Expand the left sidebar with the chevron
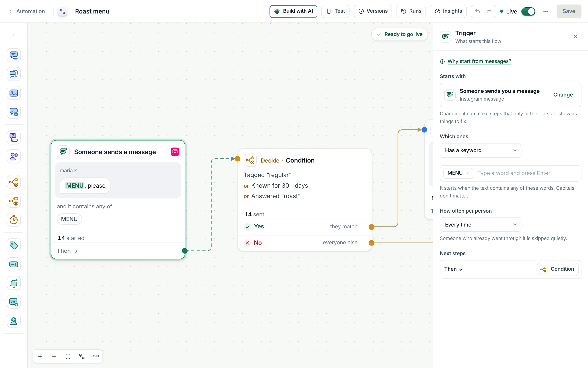The height and width of the screenshot is (368, 588). (14, 35)
